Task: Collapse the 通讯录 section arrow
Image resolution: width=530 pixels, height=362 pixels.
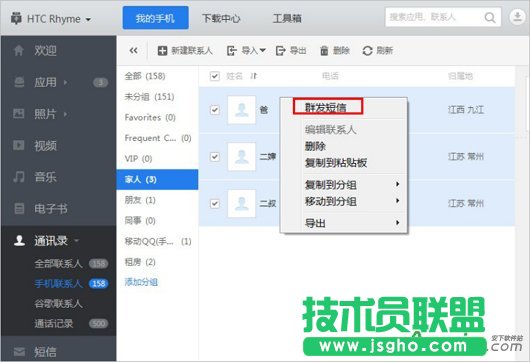Action: pos(76,241)
